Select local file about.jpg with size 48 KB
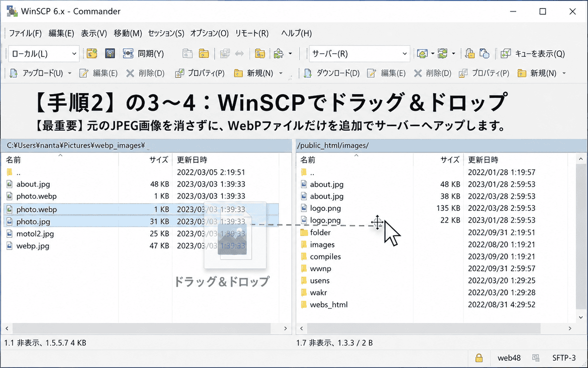 point(33,184)
